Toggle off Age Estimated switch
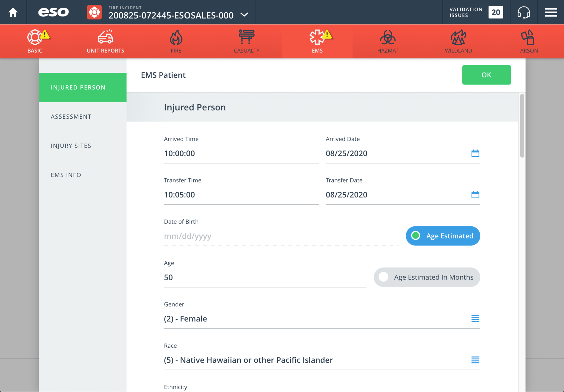This screenshot has width=564, height=392. 443,236
